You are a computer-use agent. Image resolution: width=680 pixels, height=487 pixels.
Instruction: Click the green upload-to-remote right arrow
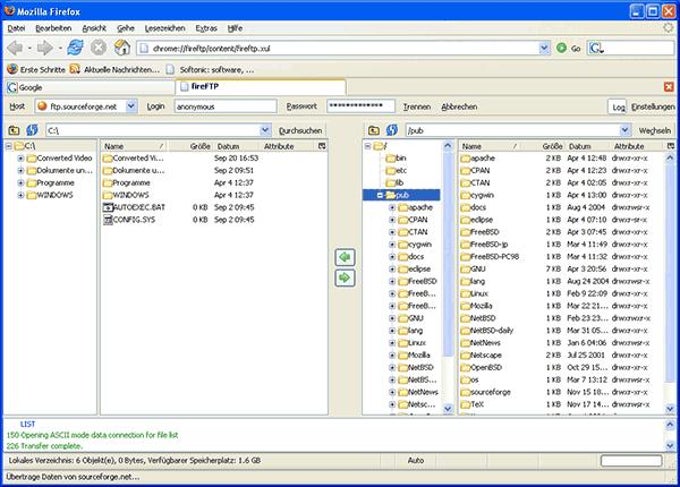point(345,278)
